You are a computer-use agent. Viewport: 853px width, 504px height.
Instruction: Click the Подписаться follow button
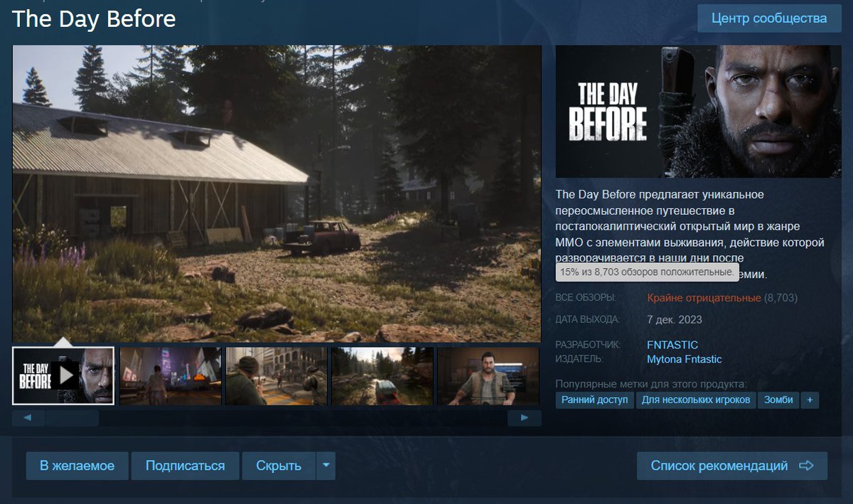pyautogui.click(x=185, y=466)
